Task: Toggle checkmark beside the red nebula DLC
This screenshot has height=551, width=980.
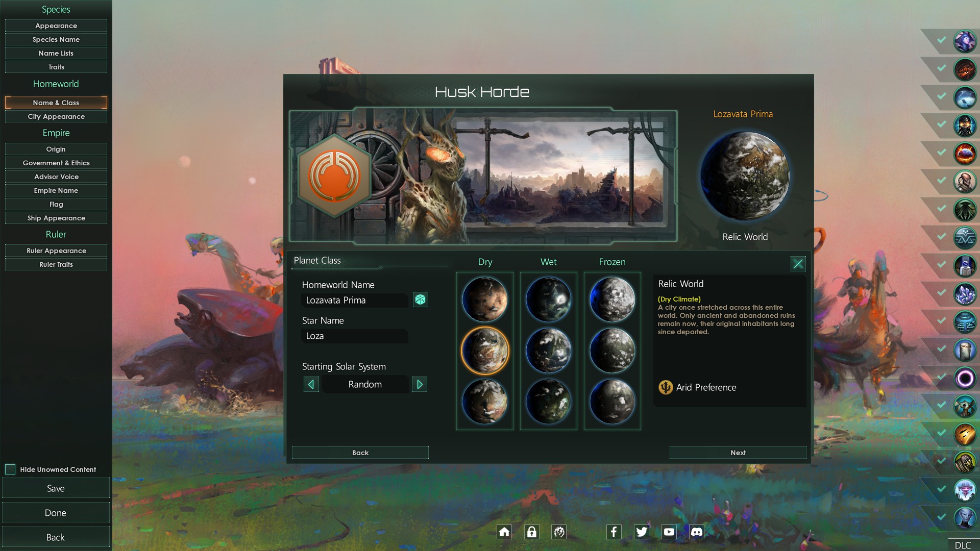Action: pos(942,152)
